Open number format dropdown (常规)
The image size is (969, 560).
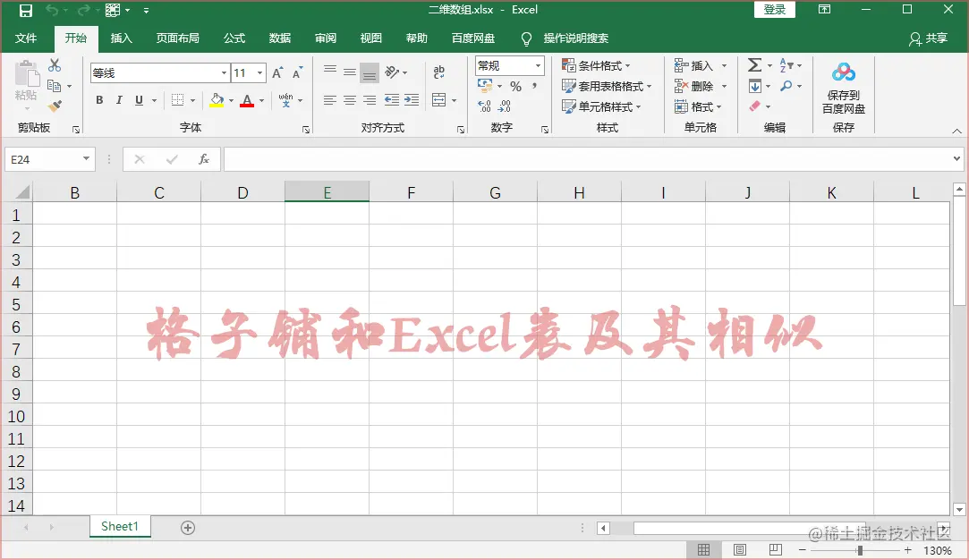click(538, 65)
